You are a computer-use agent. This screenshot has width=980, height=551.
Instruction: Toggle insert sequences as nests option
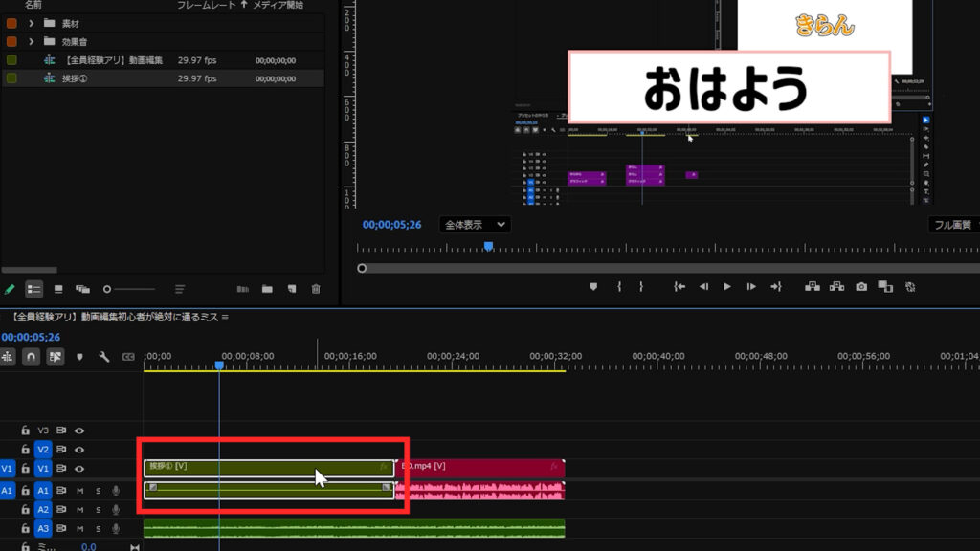pos(8,357)
